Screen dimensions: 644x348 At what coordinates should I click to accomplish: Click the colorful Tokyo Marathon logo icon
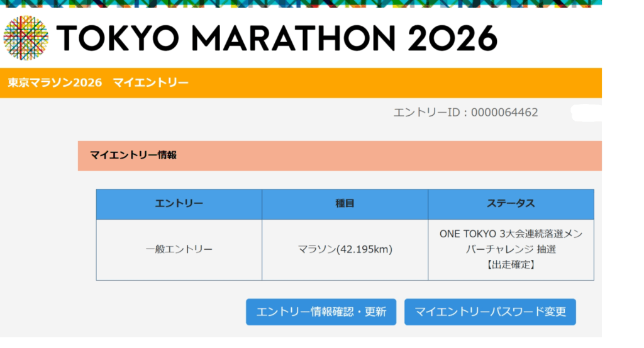coord(26,38)
